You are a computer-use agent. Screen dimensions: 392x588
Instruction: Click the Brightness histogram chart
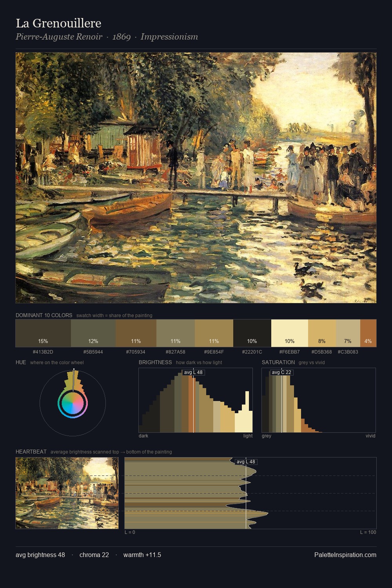pyautogui.click(x=196, y=400)
